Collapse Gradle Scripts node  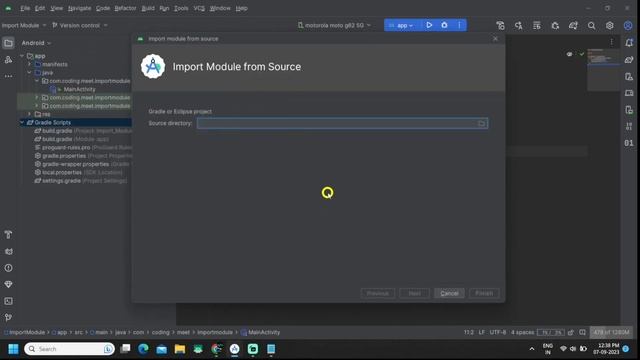pos(22,122)
